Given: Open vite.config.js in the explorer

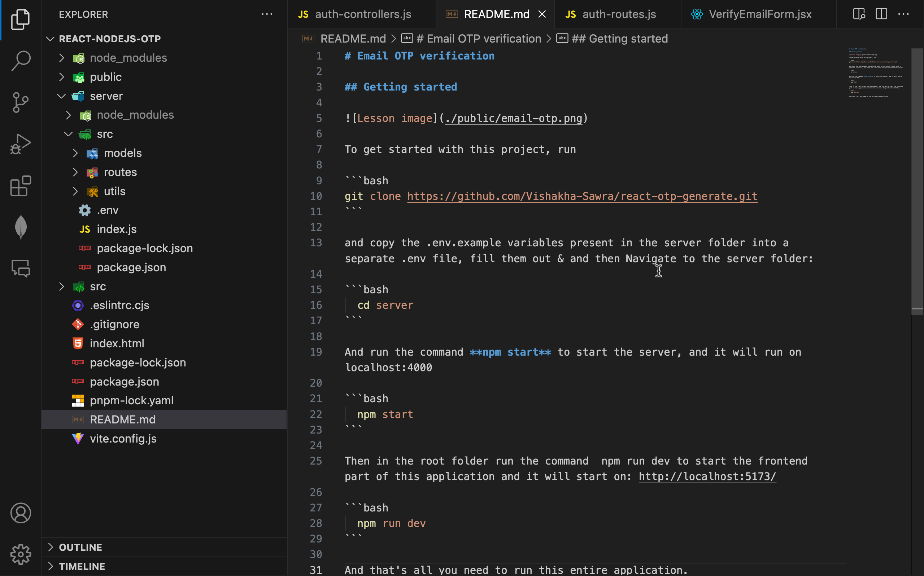Looking at the screenshot, I should point(123,439).
